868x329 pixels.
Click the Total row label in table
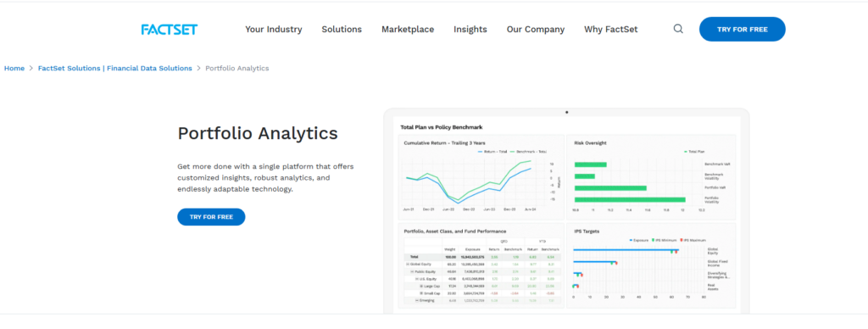(414, 257)
